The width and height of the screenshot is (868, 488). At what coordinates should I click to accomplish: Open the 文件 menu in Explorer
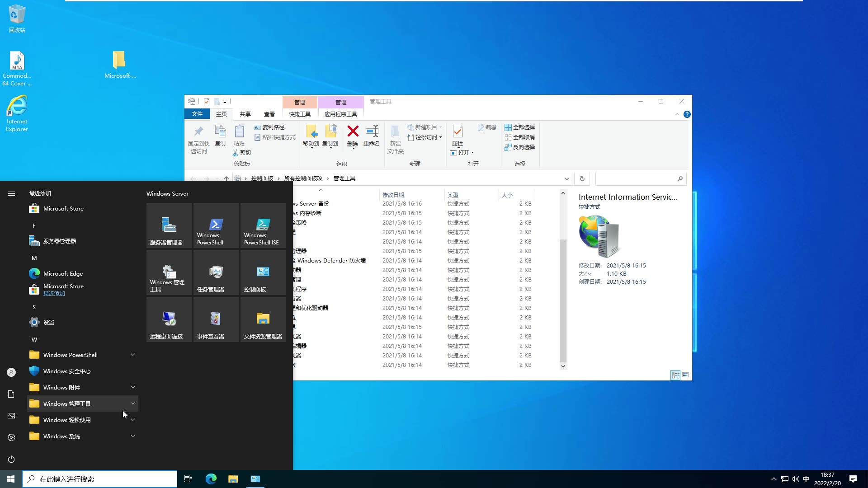point(197,114)
